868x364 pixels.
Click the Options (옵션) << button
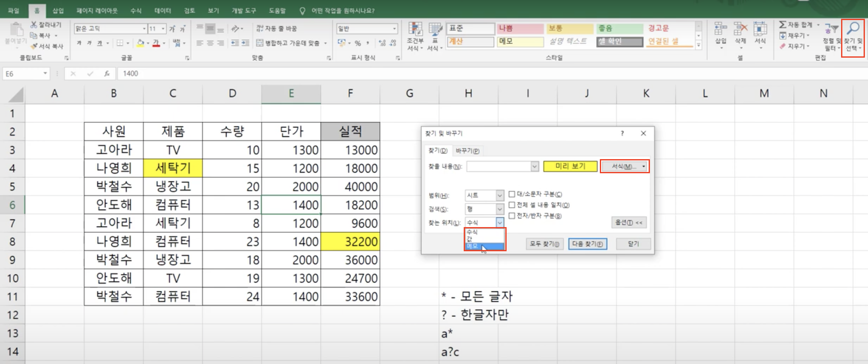(629, 223)
